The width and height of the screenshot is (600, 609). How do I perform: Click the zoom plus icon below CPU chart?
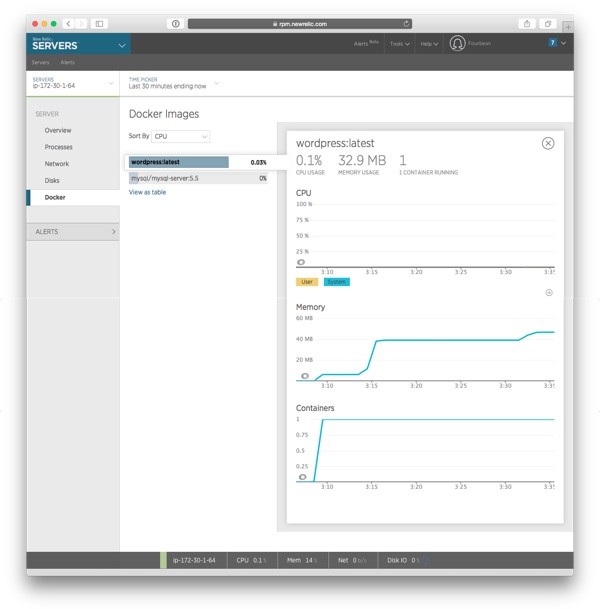(549, 292)
